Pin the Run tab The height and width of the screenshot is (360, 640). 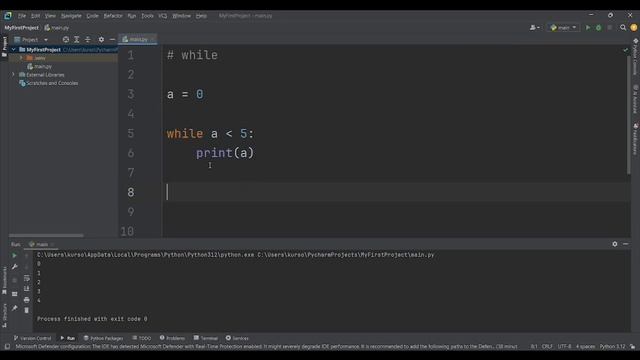click(x=14, y=308)
